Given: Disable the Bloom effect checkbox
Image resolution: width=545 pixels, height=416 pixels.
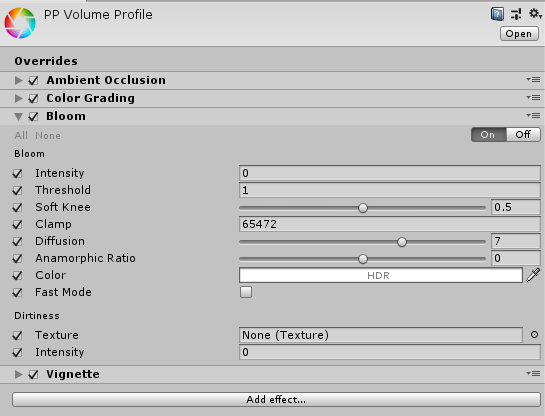Looking at the screenshot, I should point(33,116).
